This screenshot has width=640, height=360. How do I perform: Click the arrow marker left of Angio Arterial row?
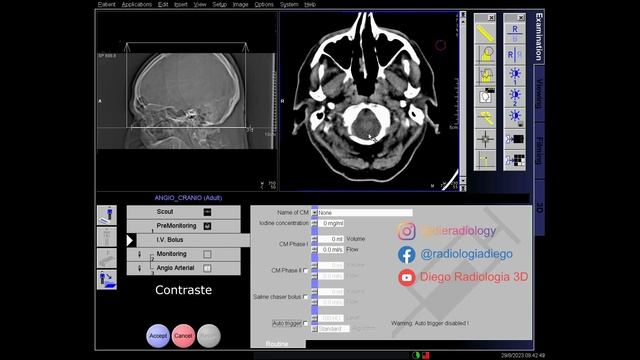click(139, 268)
